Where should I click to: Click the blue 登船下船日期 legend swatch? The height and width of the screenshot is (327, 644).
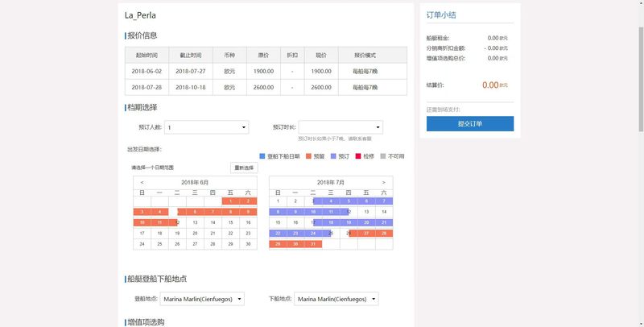click(x=262, y=156)
